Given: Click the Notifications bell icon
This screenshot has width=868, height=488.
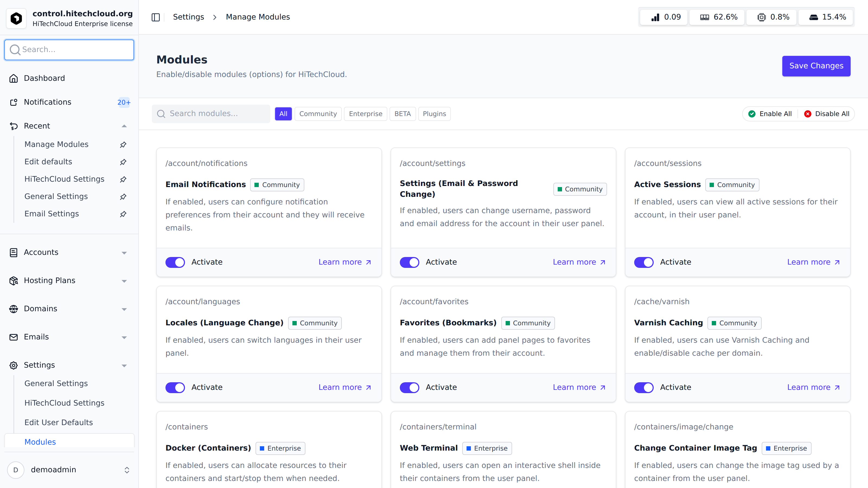Looking at the screenshot, I should tap(14, 102).
